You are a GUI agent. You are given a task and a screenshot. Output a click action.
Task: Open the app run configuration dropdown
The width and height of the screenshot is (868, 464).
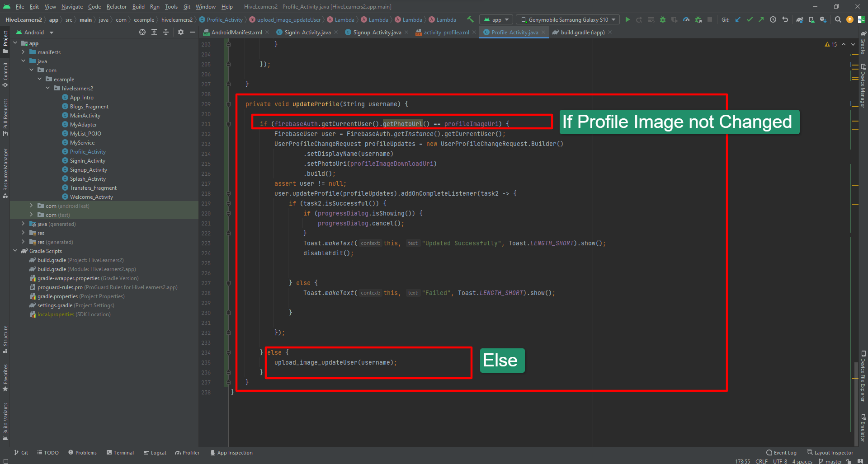click(496, 19)
